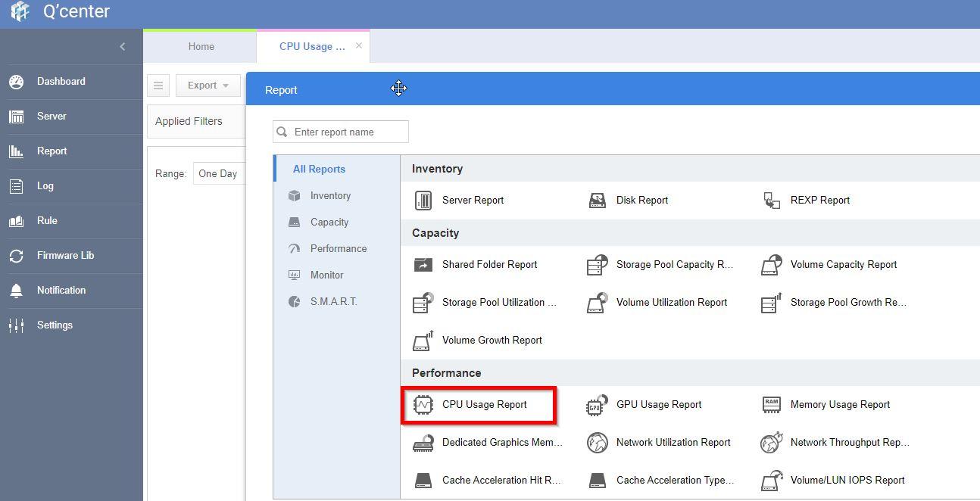Click the Memory Usage Report RAM icon

tap(772, 405)
